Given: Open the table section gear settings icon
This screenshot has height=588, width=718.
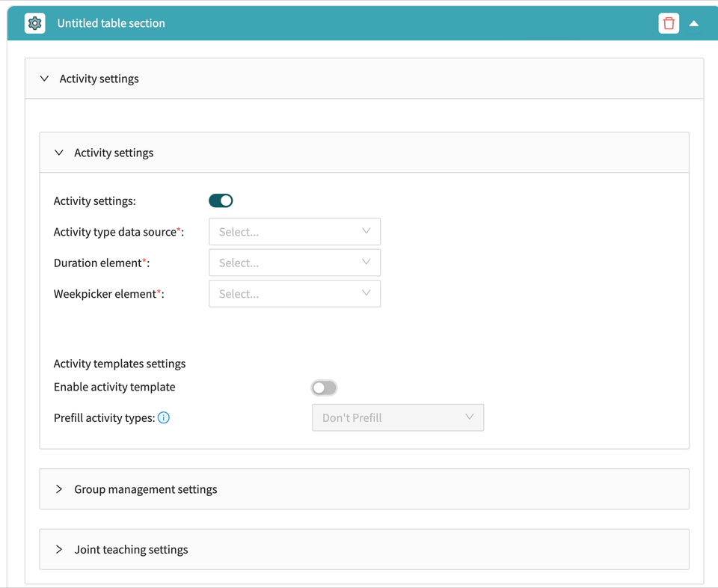Looking at the screenshot, I should (x=35, y=23).
